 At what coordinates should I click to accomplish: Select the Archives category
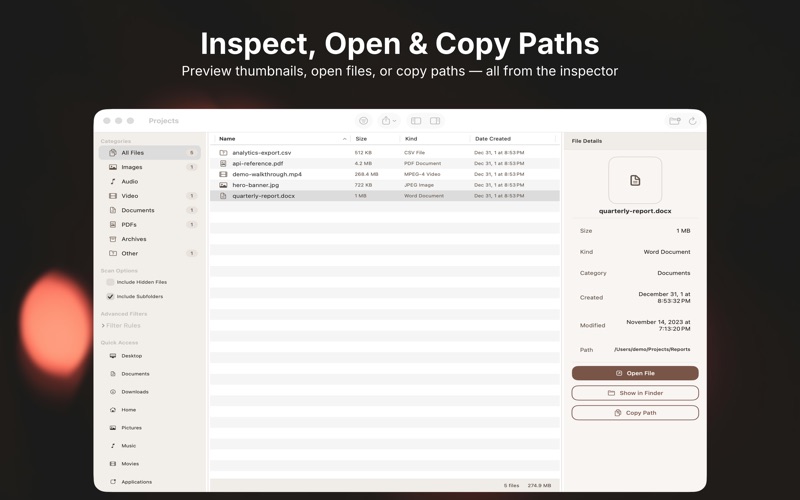click(149, 239)
